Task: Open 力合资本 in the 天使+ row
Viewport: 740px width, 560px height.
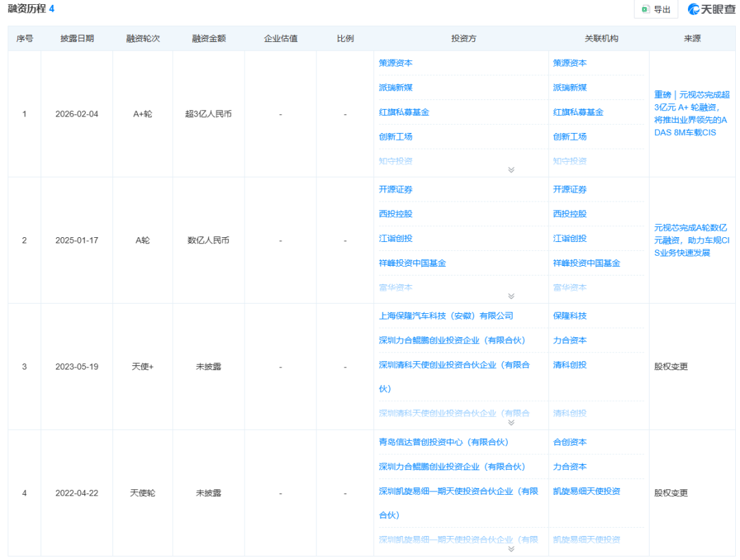Action: click(x=569, y=340)
